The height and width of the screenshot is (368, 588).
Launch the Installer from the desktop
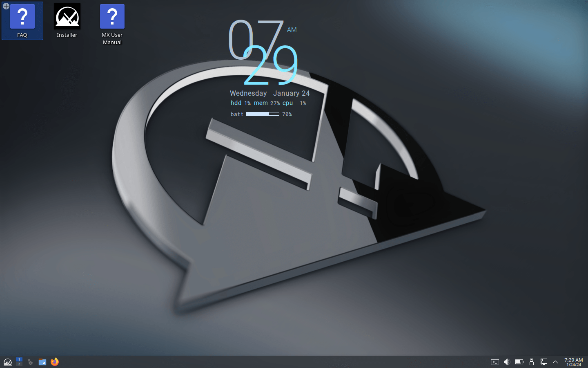[x=67, y=16]
